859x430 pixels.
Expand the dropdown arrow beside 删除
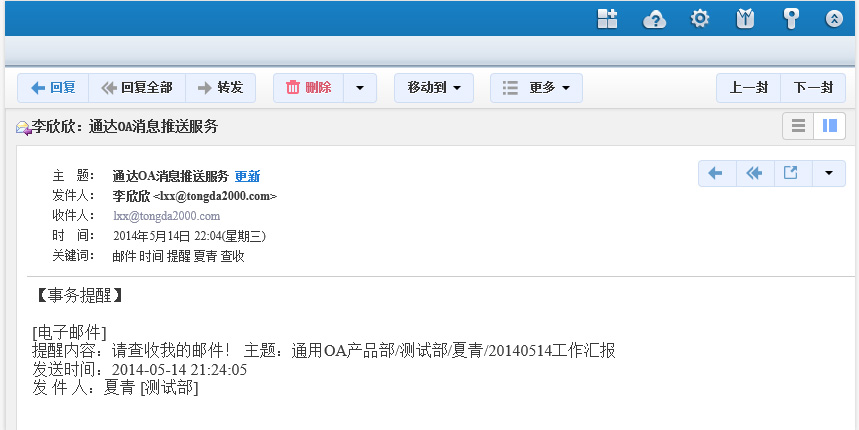point(360,88)
